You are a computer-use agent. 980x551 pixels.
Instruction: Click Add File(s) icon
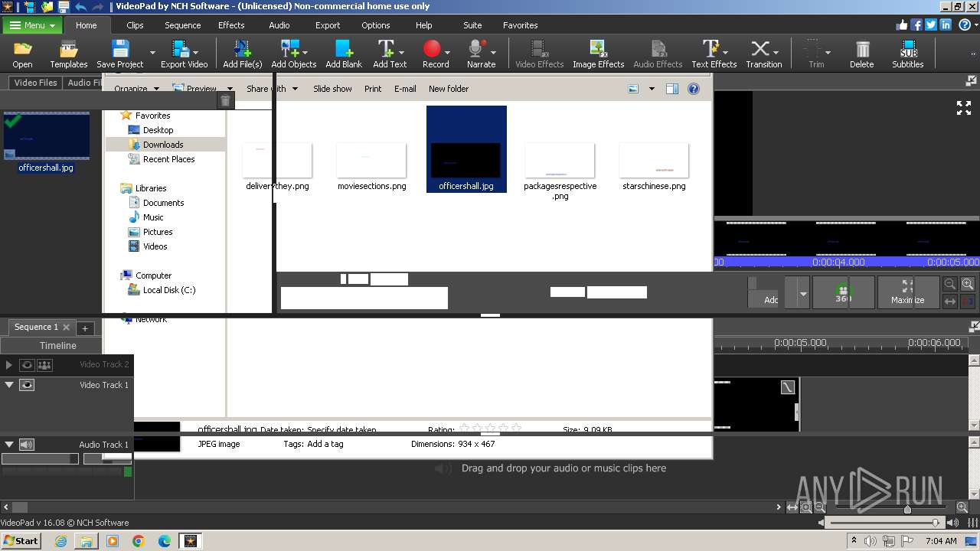coord(242,54)
